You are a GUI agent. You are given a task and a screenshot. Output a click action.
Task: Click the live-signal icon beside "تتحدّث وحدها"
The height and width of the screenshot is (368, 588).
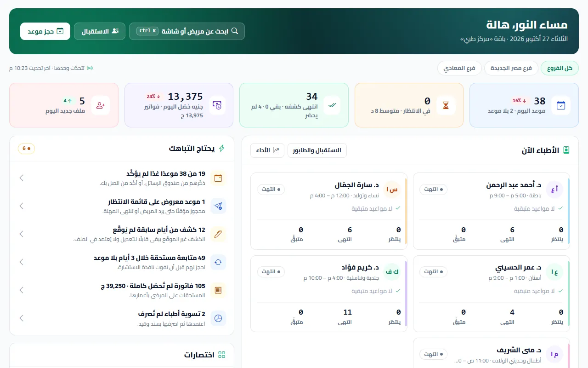tap(90, 68)
